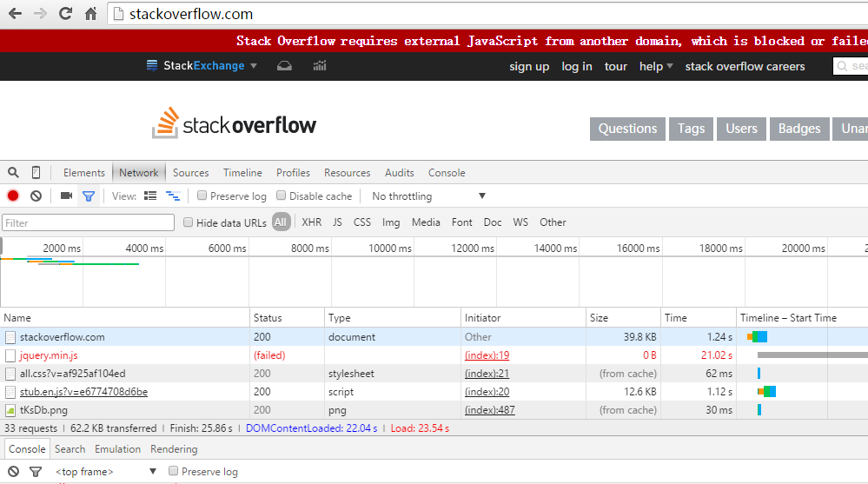The height and width of the screenshot is (484, 868).
Task: Click the browser address bar URL
Action: coord(191,14)
